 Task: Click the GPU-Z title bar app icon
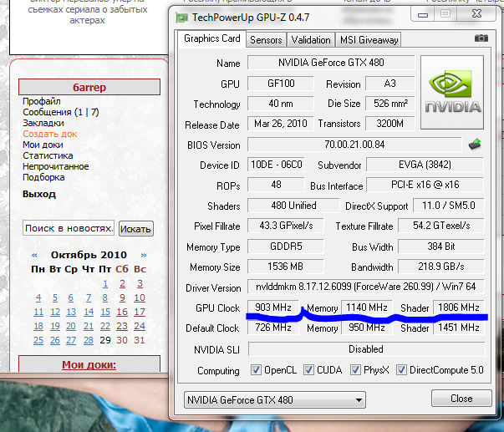(182, 18)
